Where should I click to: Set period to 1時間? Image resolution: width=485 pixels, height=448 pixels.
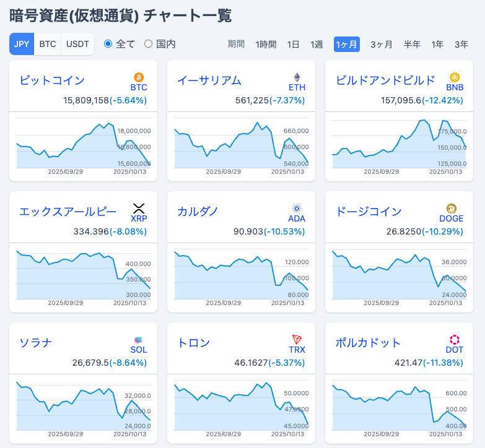(266, 44)
